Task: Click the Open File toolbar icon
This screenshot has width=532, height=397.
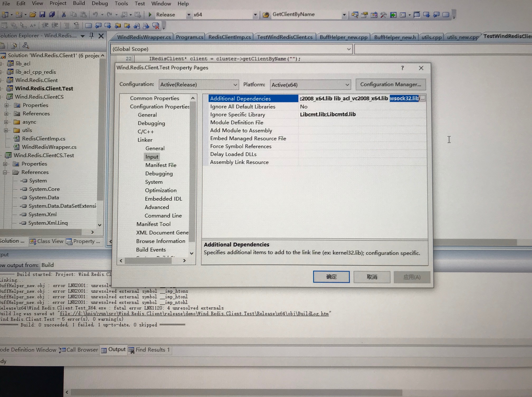Action: 33,15
